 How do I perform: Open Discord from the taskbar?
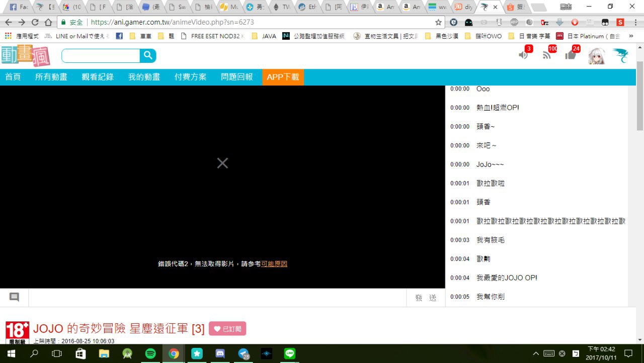pos(220,353)
